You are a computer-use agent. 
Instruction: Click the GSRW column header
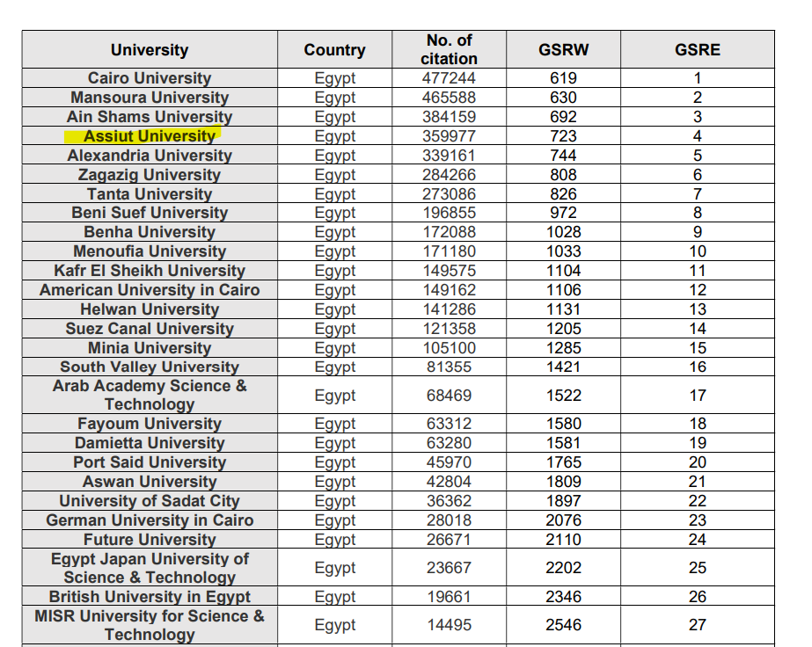(x=563, y=50)
